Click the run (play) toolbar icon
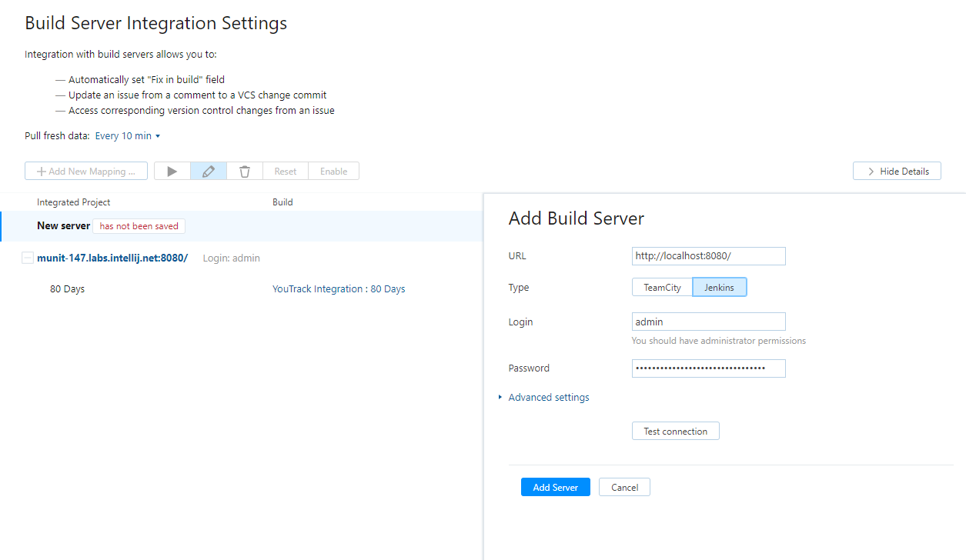This screenshot has height=560, width=966. tap(172, 172)
